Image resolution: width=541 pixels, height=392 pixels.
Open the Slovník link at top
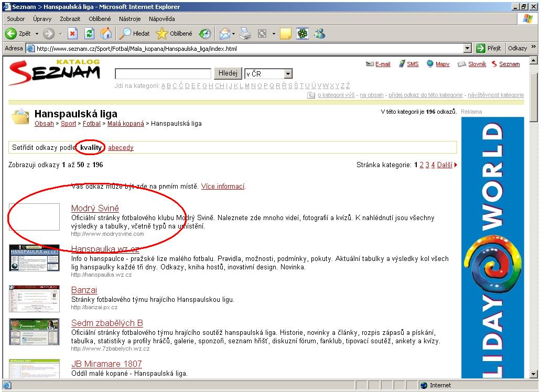[x=477, y=64]
